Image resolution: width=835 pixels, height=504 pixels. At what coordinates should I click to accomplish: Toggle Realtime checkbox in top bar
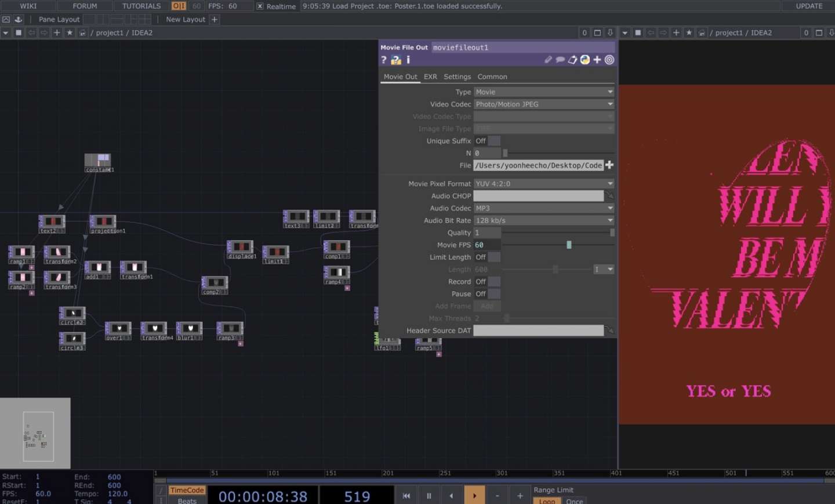(260, 6)
